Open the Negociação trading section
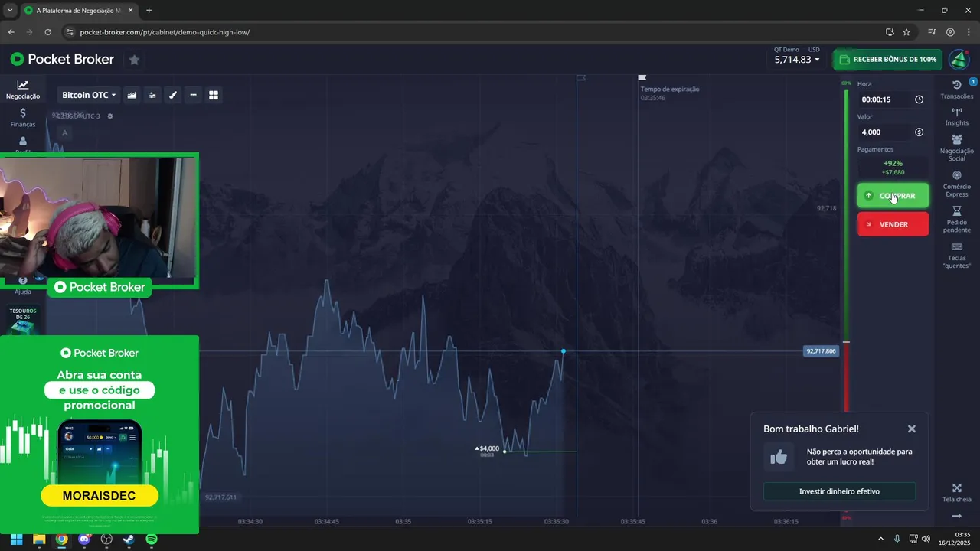Image resolution: width=980 pixels, height=551 pixels. tap(23, 90)
